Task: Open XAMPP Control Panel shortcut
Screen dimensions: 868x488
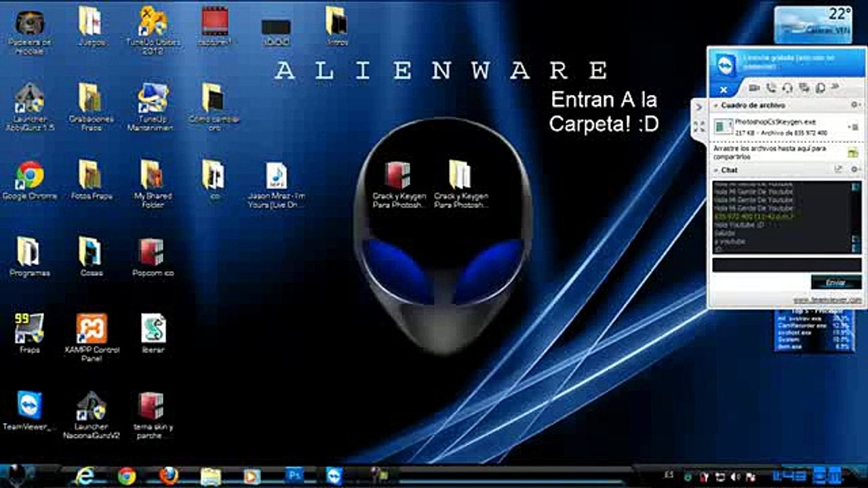Action: 91,338
